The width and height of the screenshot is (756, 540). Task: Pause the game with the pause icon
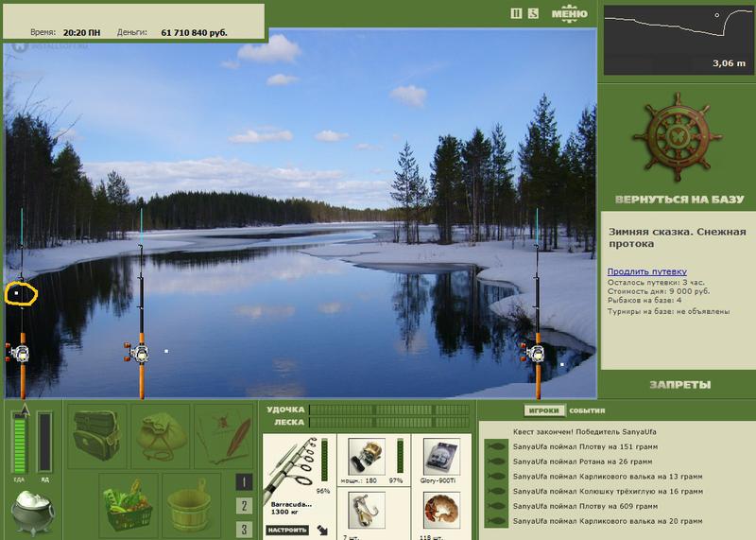[x=516, y=13]
